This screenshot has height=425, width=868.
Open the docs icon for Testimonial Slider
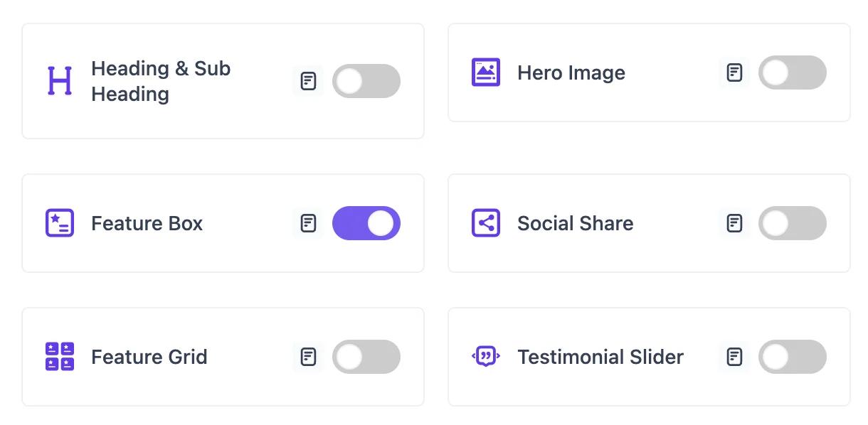(734, 357)
